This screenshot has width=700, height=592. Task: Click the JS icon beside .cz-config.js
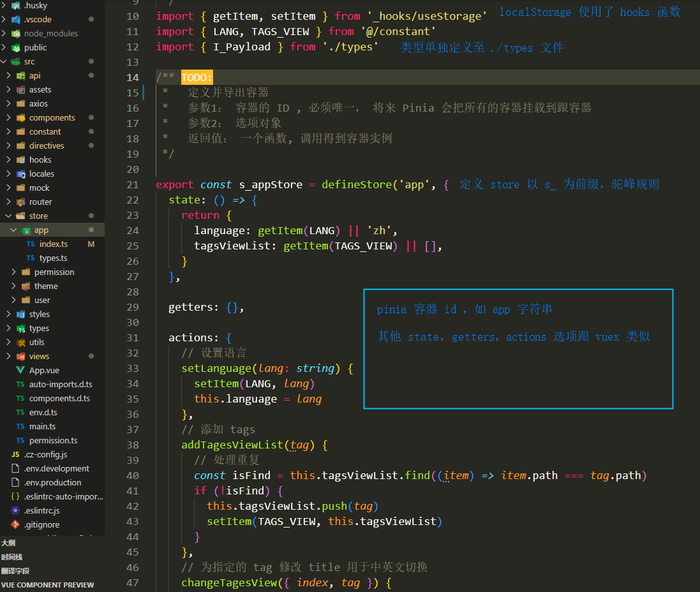[15, 454]
